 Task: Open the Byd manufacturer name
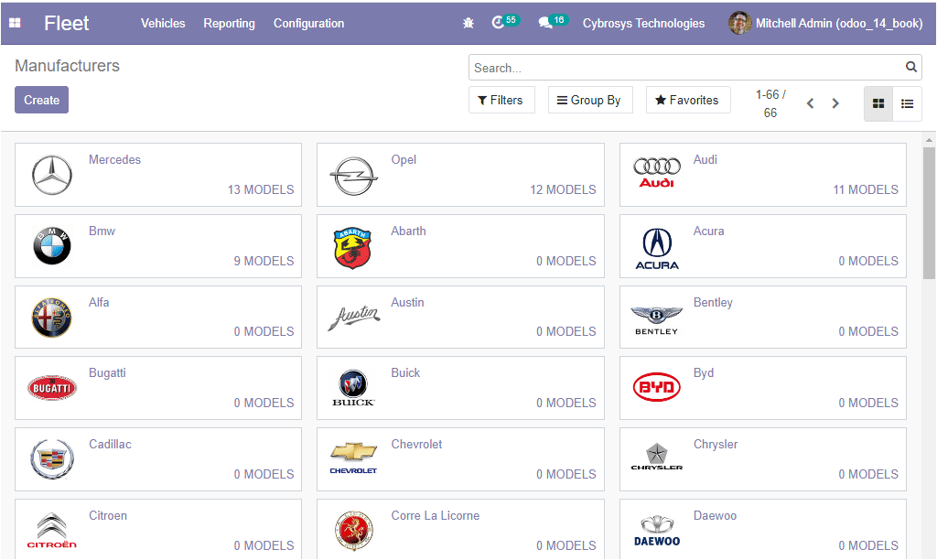coord(704,373)
